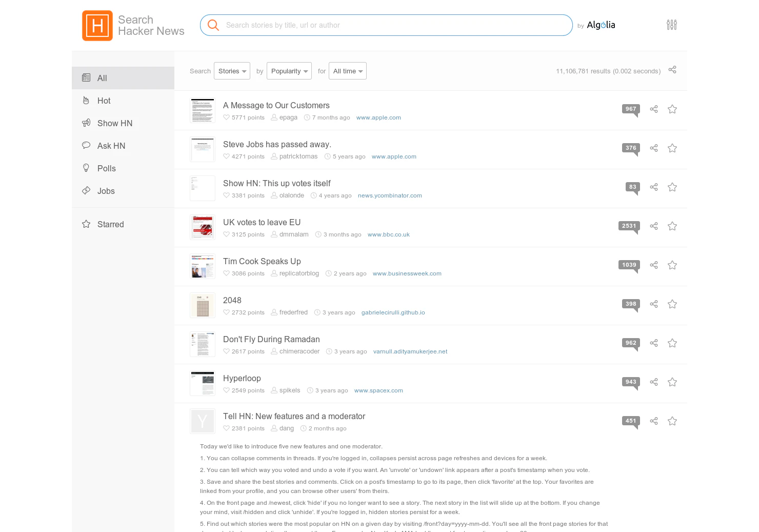
Task: Open 376 comments on Steve Jobs story
Action: pos(631,148)
